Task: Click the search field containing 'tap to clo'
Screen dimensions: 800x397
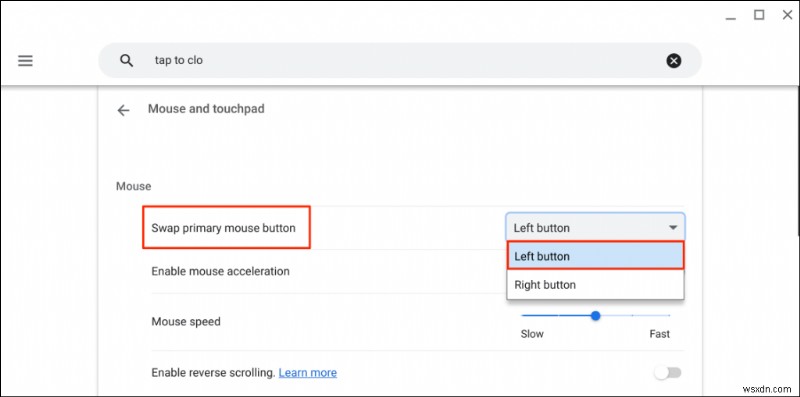Action: (x=400, y=60)
